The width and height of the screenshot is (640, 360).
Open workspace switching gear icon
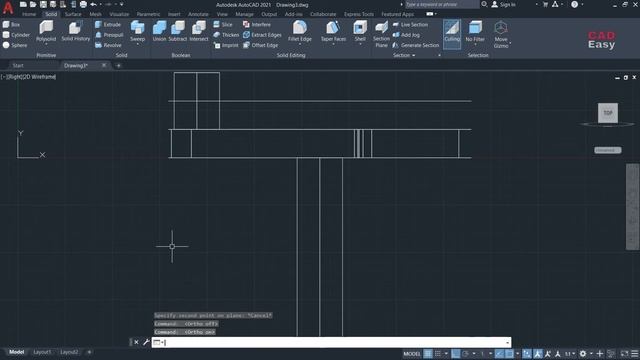pos(583,354)
